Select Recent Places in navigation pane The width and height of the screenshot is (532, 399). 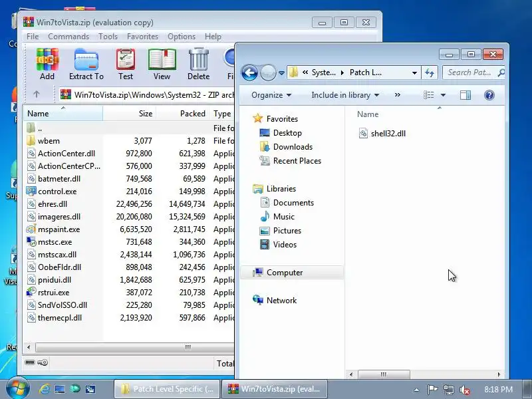[297, 160]
